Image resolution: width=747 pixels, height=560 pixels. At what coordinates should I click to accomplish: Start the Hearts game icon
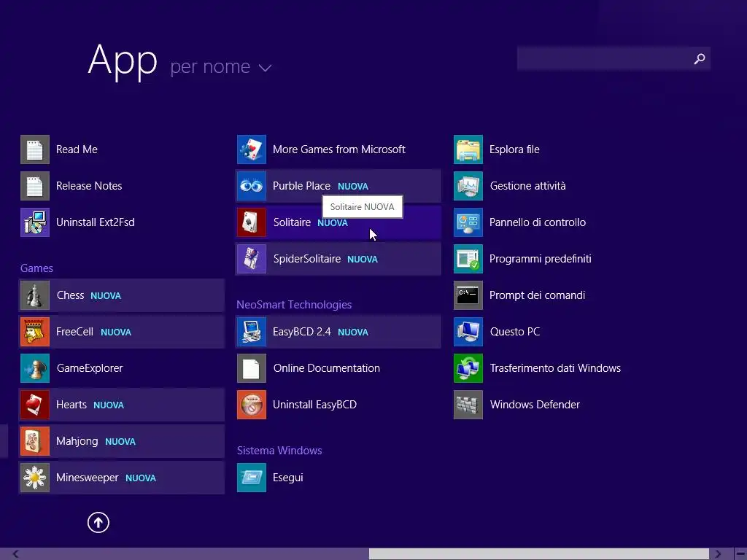pos(35,405)
